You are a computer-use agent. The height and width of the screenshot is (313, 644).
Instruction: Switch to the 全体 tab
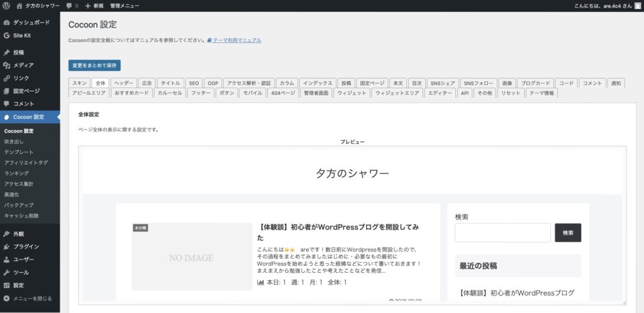101,83
